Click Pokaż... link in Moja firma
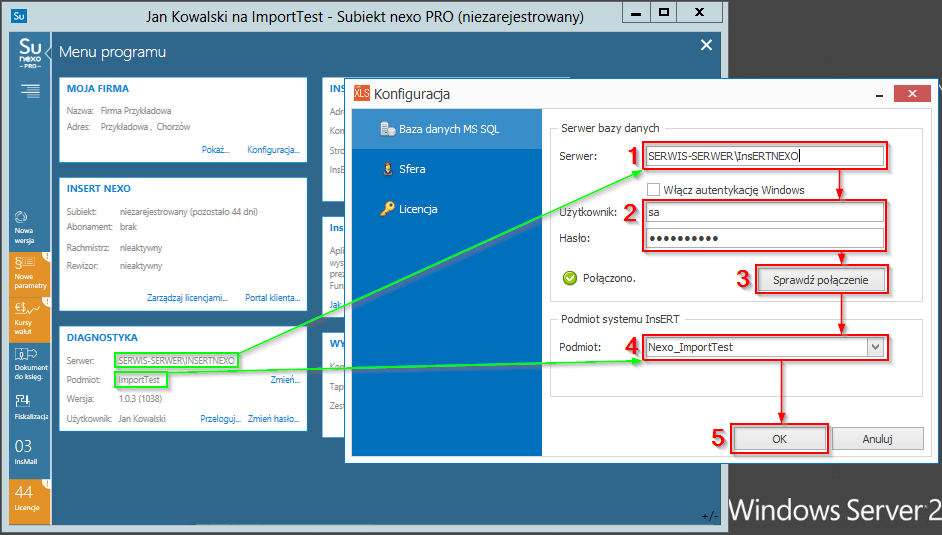Viewport: 942px width, 535px height. pyautogui.click(x=216, y=150)
